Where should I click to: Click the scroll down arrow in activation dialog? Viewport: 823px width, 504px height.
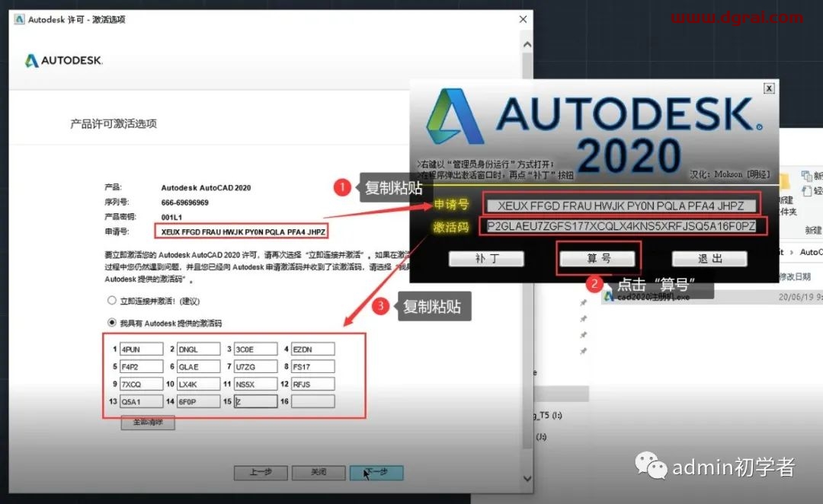point(527,478)
